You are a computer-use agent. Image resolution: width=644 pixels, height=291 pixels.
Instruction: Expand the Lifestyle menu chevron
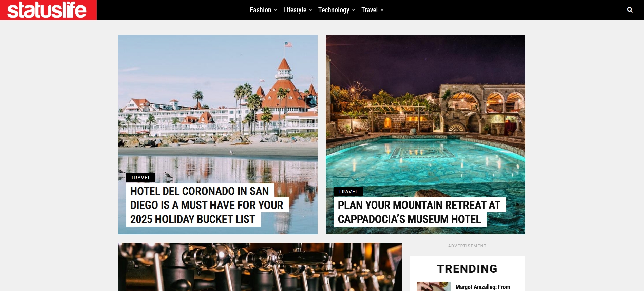coord(310,10)
